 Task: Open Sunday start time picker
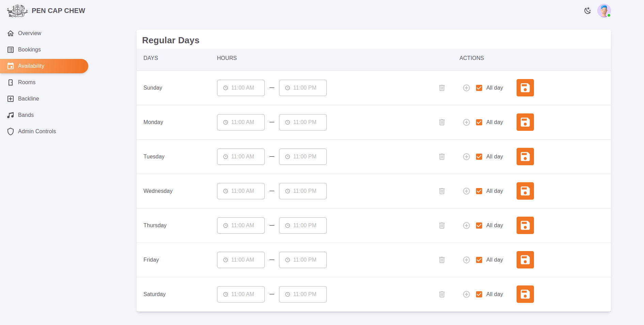pos(241,88)
